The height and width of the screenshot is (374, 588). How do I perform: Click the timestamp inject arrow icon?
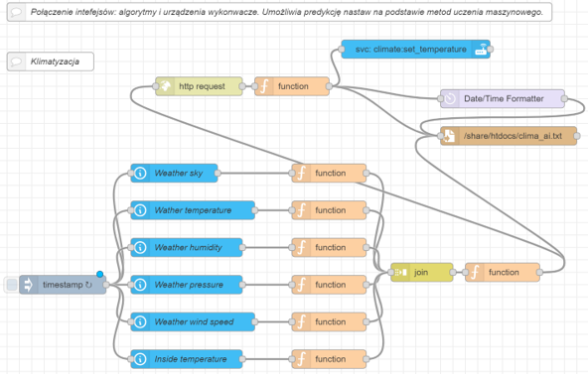pos(29,285)
